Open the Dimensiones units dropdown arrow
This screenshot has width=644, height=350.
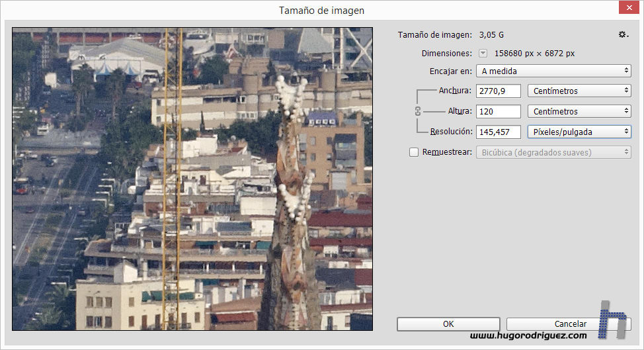click(483, 54)
